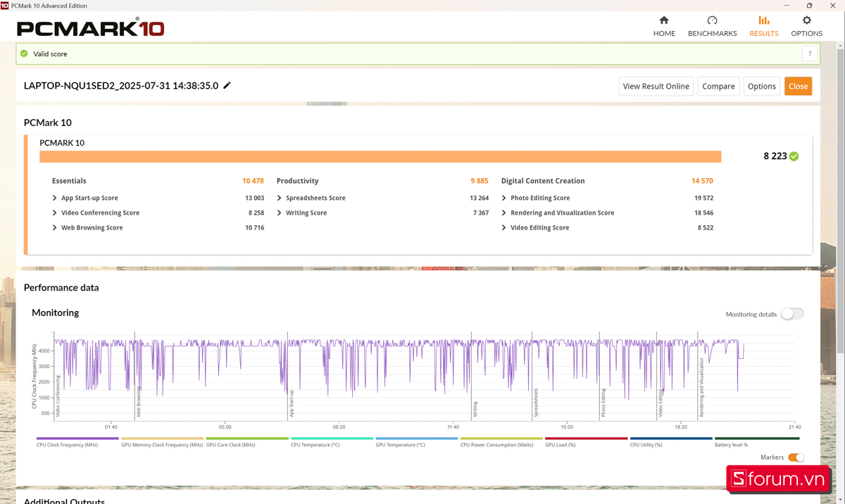Click Digital Content Creation score 14 570
Image resolution: width=845 pixels, height=504 pixels.
point(702,181)
